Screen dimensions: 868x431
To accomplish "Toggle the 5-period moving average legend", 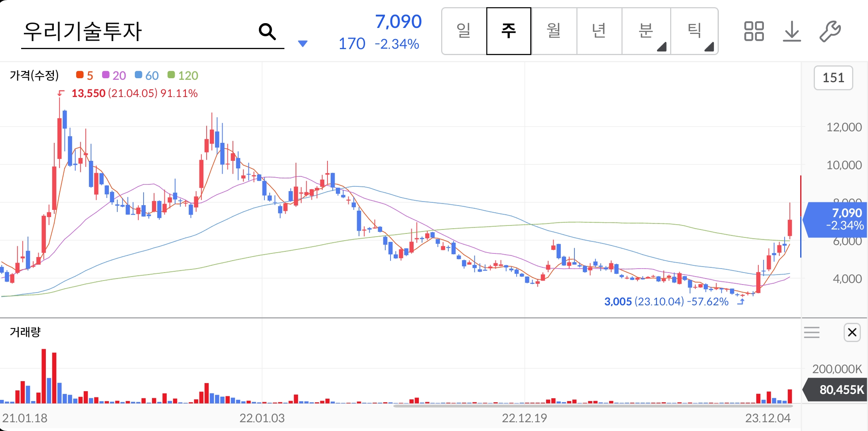I will (x=85, y=75).
